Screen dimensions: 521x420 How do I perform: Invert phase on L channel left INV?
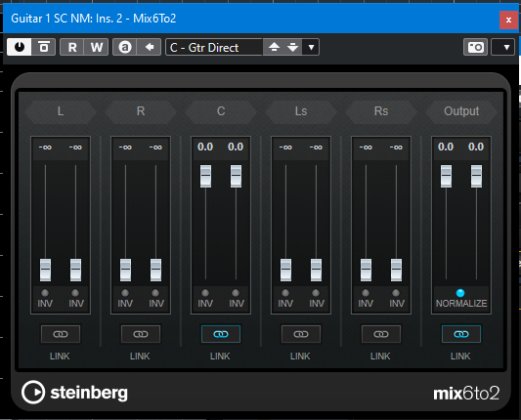[45, 293]
